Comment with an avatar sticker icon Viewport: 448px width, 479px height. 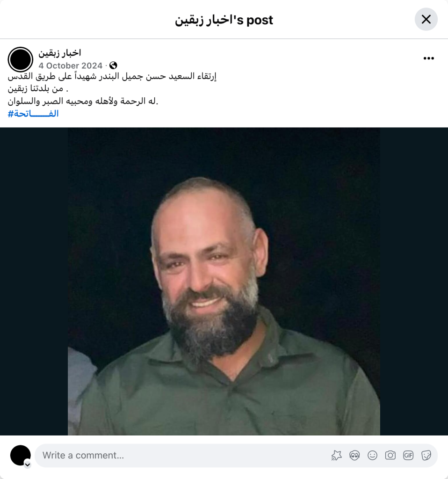(x=337, y=456)
